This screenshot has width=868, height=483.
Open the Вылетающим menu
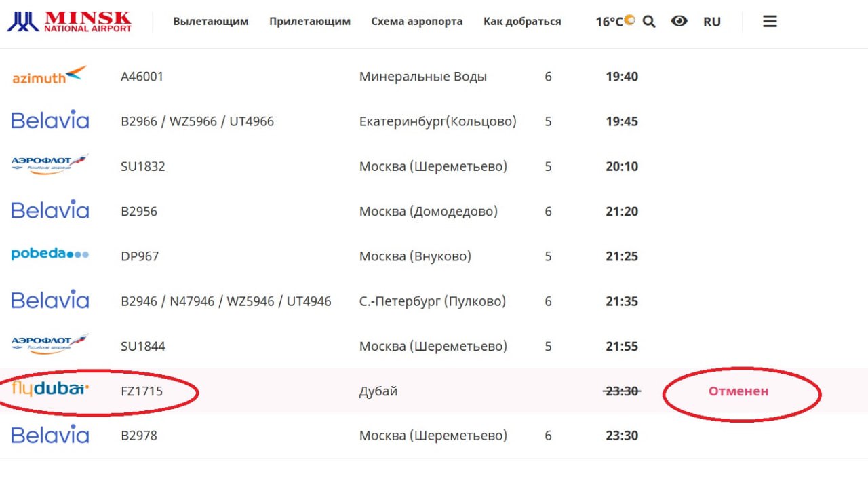[x=211, y=22]
